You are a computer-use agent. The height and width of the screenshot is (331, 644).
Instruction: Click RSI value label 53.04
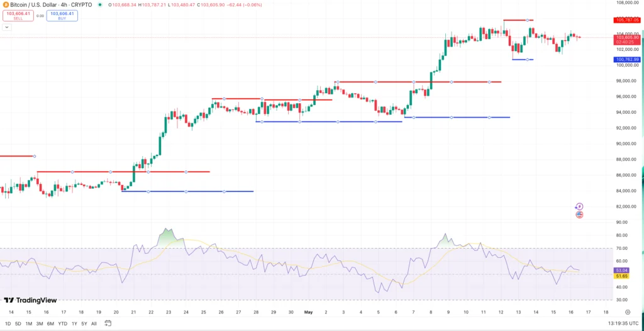click(x=622, y=270)
